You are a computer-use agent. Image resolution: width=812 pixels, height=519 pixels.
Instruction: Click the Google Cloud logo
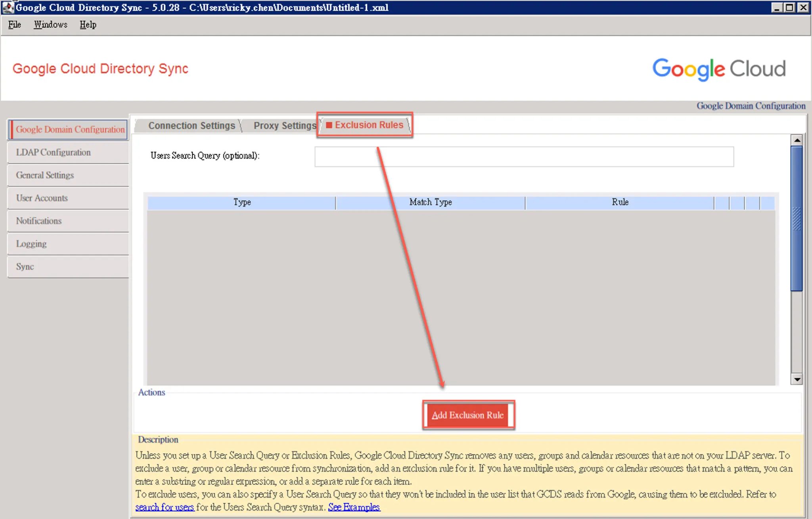tap(719, 69)
